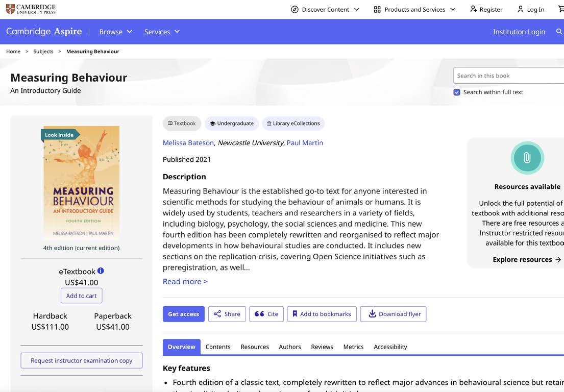Click the Published 2021 text

187,159
